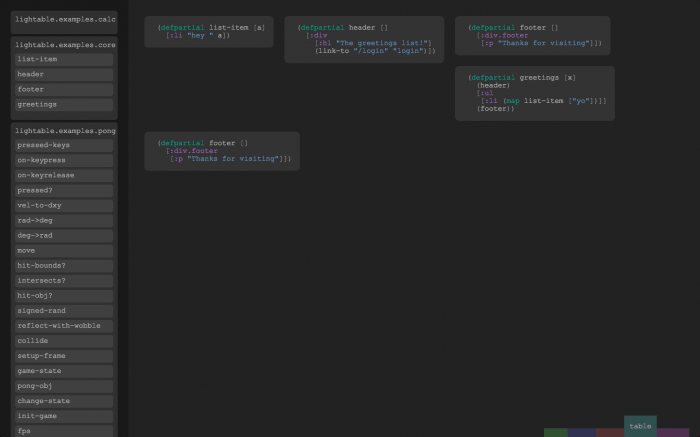Select the red bottom tab
This screenshot has width=700, height=437.
pos(610,433)
